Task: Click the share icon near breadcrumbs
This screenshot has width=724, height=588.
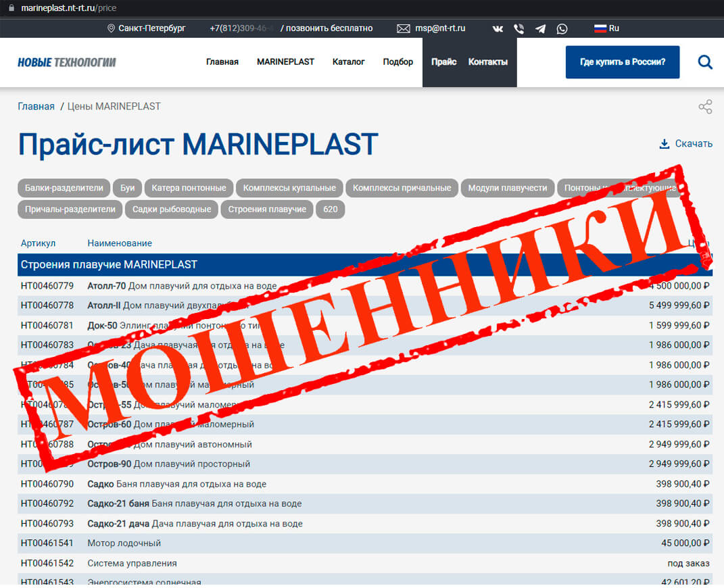Action: point(705,107)
